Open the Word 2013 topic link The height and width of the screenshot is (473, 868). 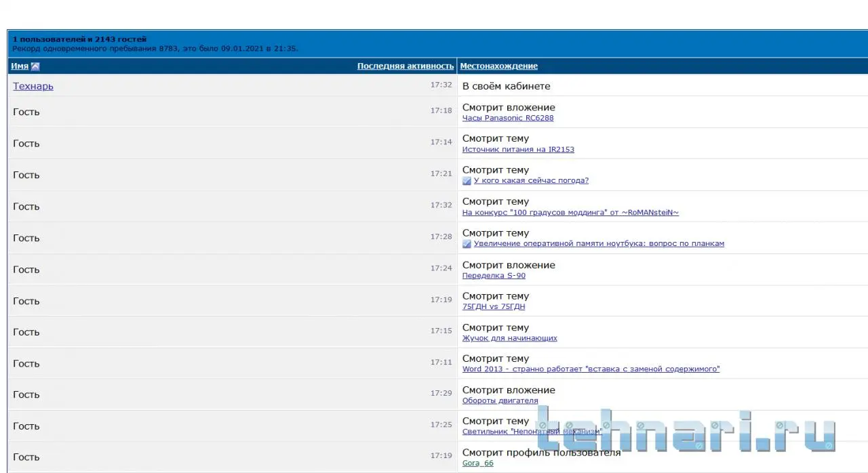click(x=591, y=369)
